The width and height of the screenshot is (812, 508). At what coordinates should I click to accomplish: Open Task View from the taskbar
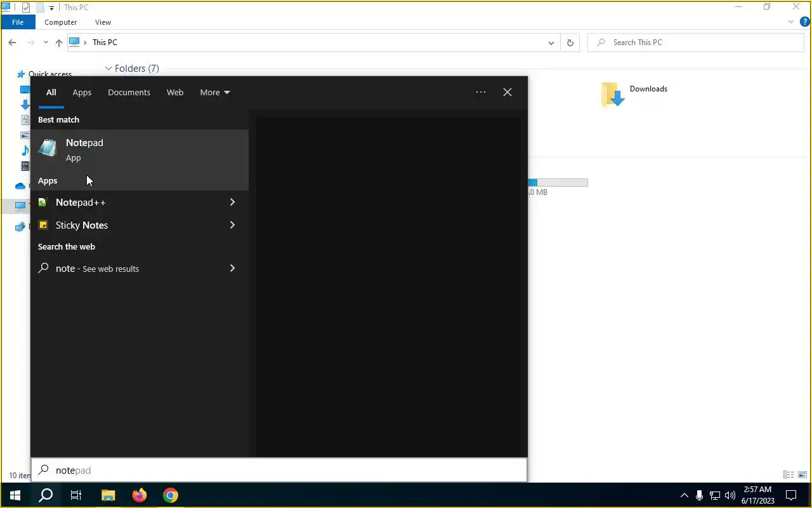(76, 495)
